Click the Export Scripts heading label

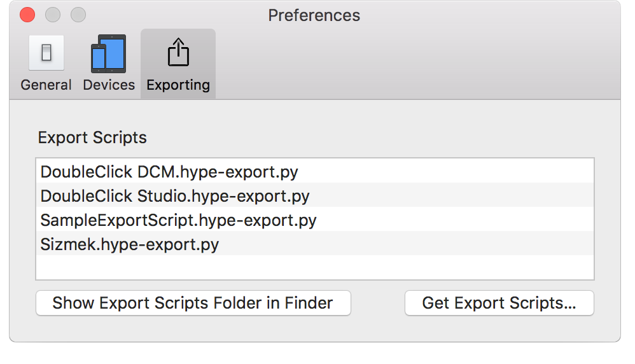(x=92, y=137)
